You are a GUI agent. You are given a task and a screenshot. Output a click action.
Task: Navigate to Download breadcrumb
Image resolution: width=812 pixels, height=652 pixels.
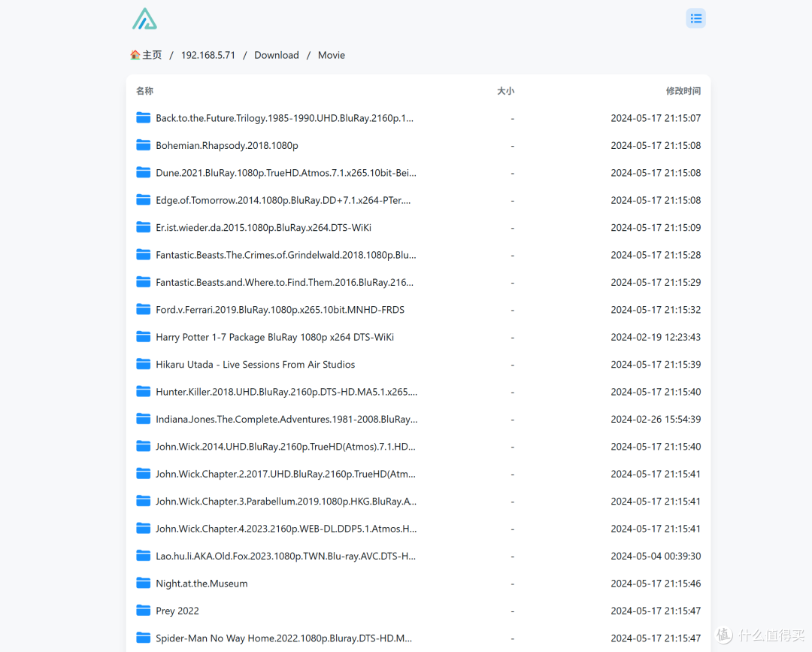pyautogui.click(x=277, y=55)
